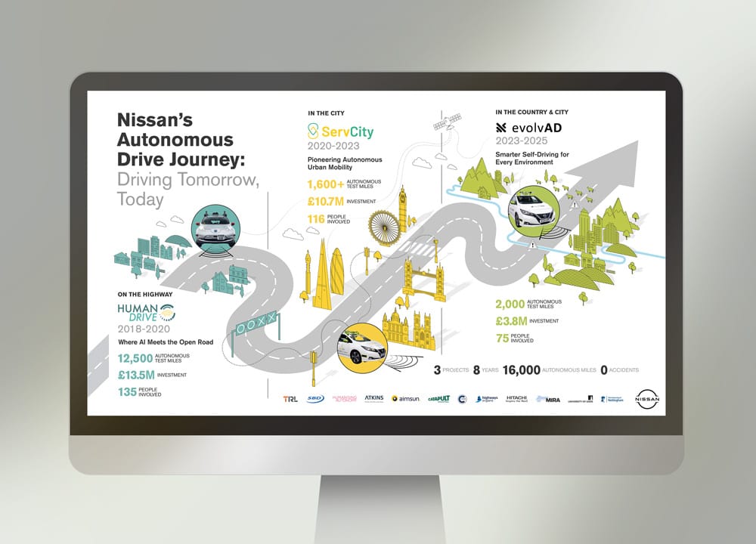Click the TRL partner logo
The image size is (756, 544).
pyautogui.click(x=290, y=398)
